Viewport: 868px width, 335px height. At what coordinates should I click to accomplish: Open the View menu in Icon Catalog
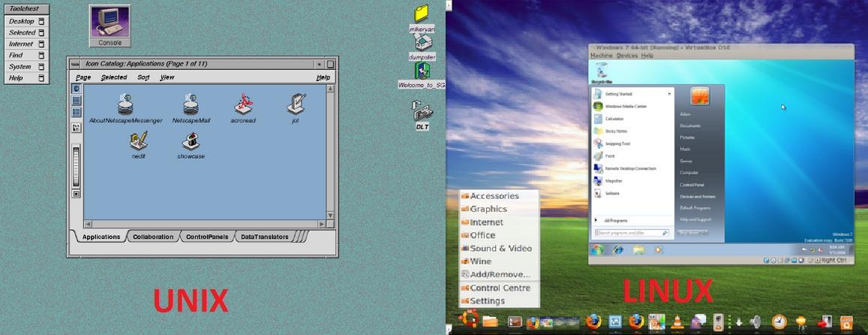pyautogui.click(x=167, y=77)
